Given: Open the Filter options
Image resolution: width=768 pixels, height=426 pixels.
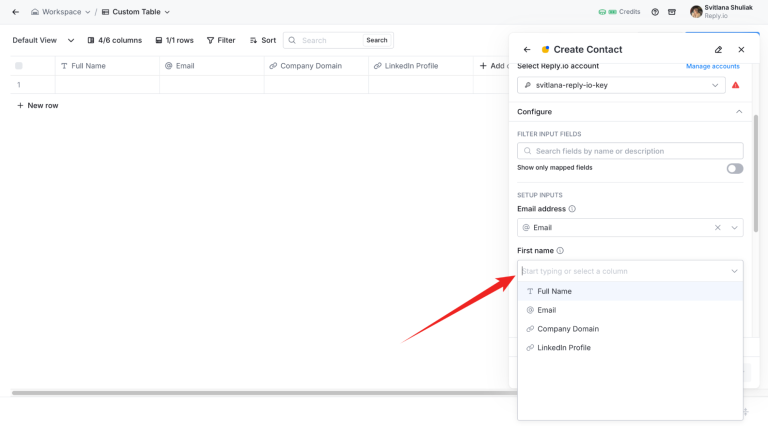Looking at the screenshot, I should click(x=221, y=40).
